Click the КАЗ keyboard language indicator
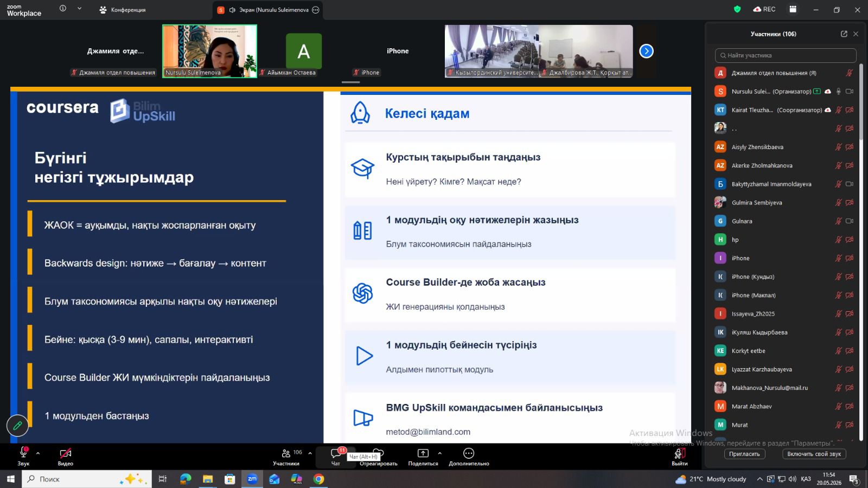 806,479
